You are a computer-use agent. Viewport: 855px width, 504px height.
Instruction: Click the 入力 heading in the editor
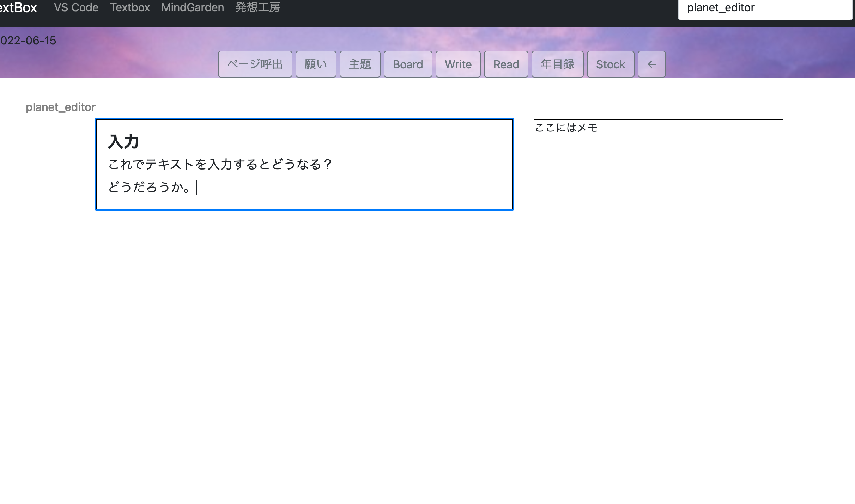123,142
